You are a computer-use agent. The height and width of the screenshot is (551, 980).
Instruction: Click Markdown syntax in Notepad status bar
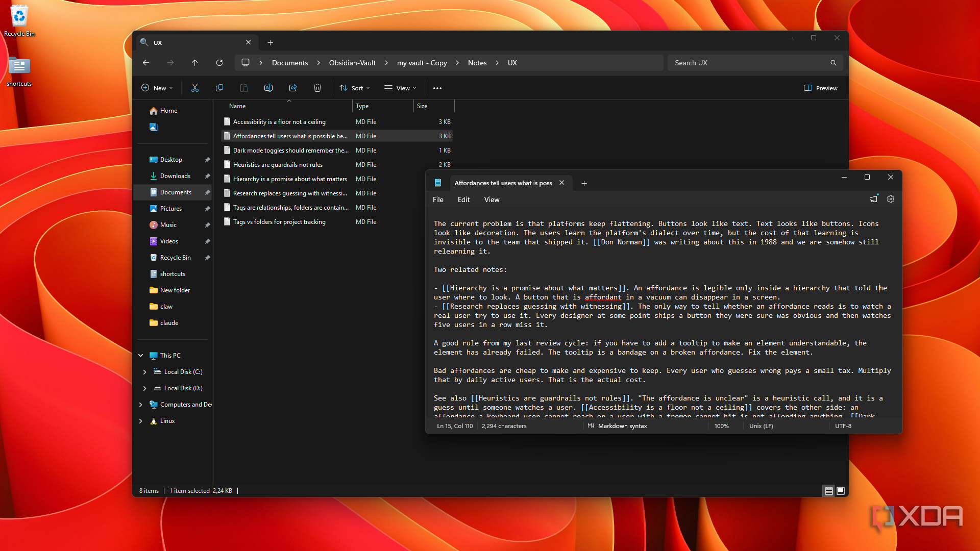click(618, 426)
